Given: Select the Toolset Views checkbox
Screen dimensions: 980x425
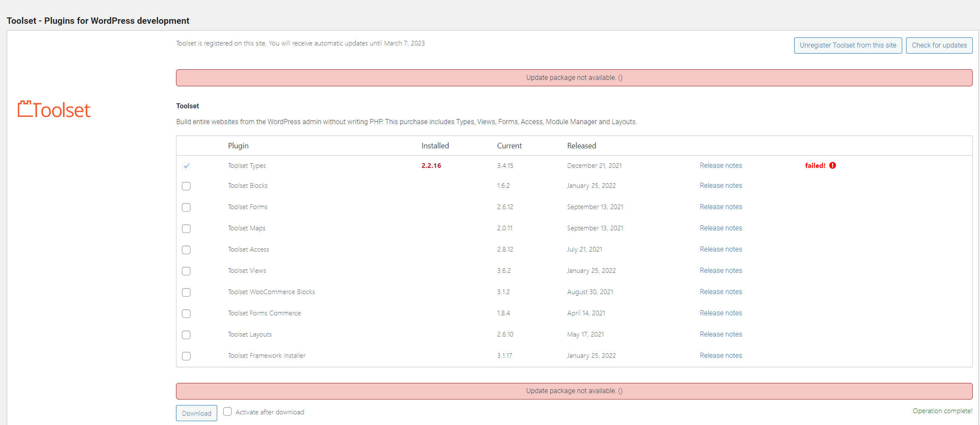Looking at the screenshot, I should pos(186,271).
